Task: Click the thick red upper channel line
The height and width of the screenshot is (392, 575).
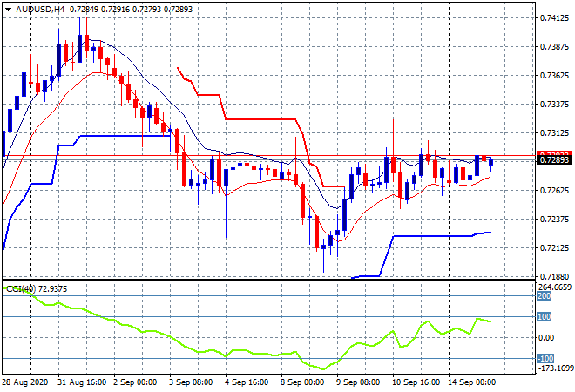Action: (260, 118)
